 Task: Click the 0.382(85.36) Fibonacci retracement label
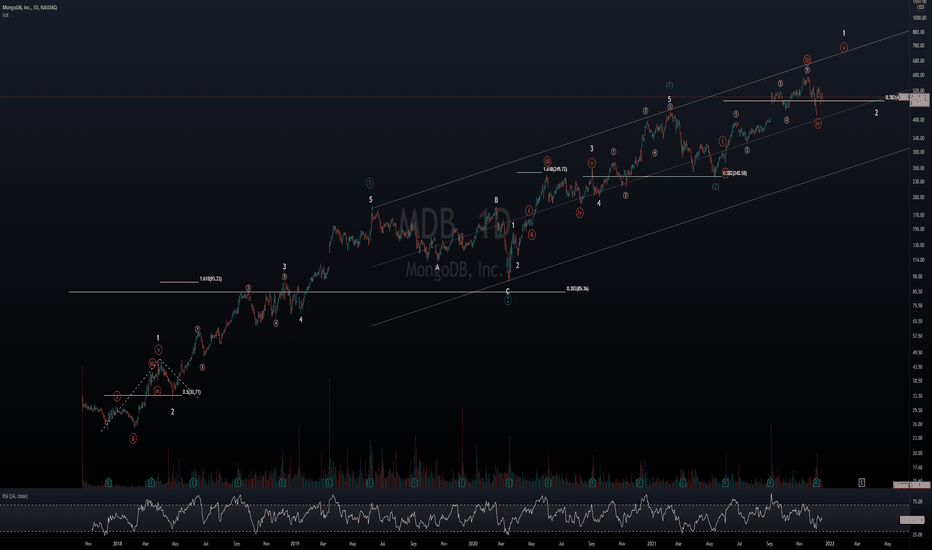(x=577, y=289)
